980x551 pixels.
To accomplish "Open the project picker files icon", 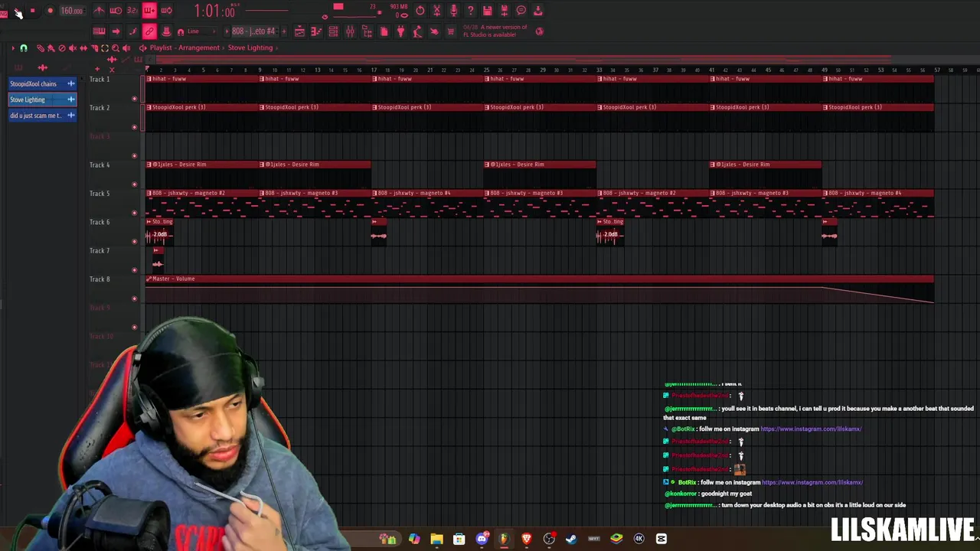I will coord(384,31).
